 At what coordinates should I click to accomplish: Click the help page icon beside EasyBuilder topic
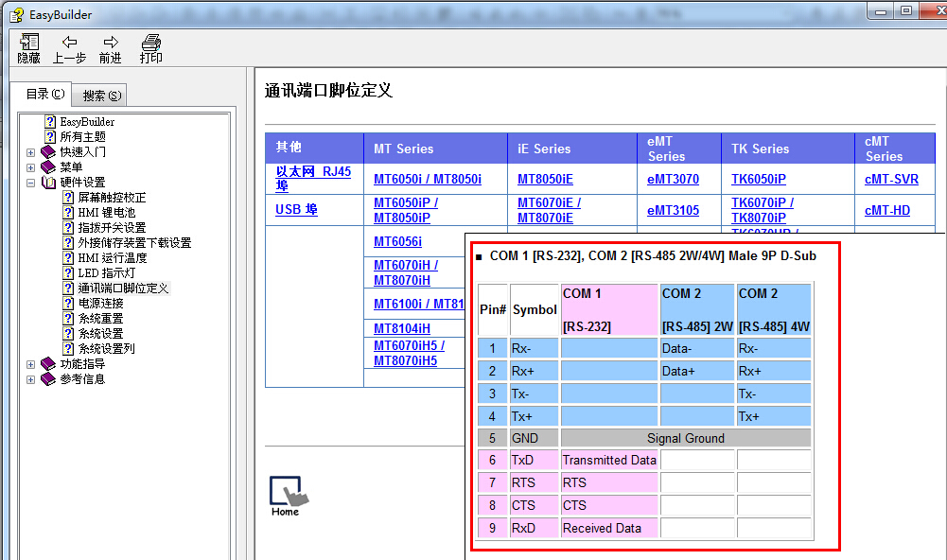tap(51, 121)
